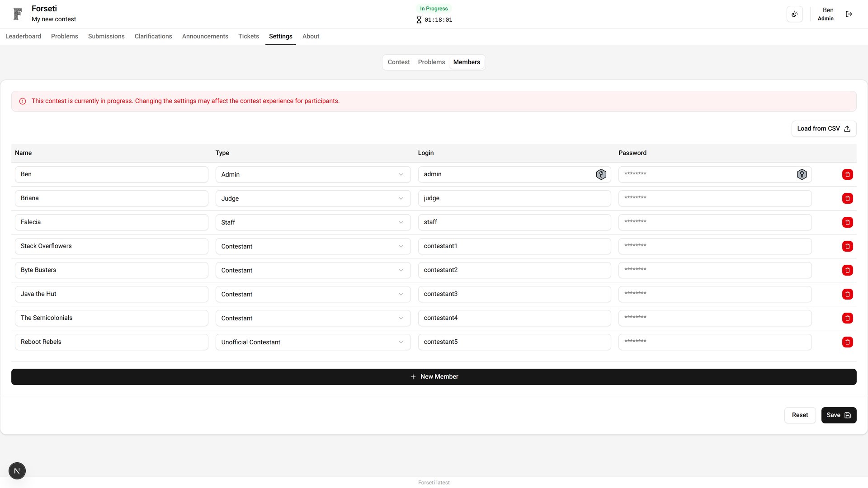Screen dimensions: 868x488
Task: Click the key badge beside the admin login
Action: [601, 174]
